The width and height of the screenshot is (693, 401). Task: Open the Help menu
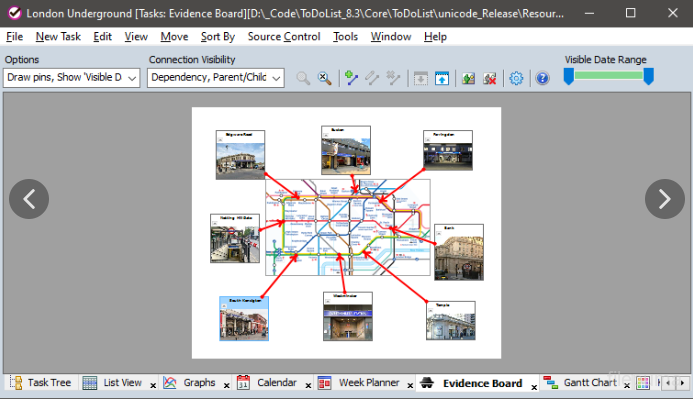point(435,37)
